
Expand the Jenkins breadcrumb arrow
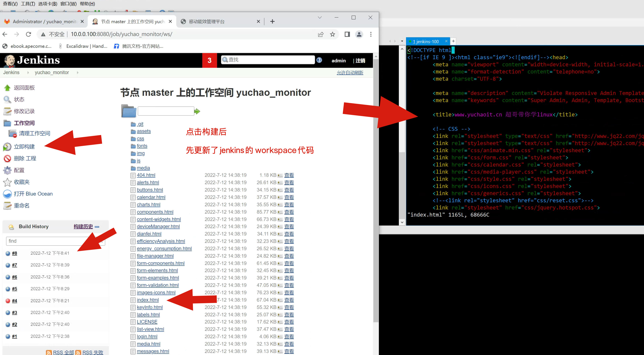[28, 73]
